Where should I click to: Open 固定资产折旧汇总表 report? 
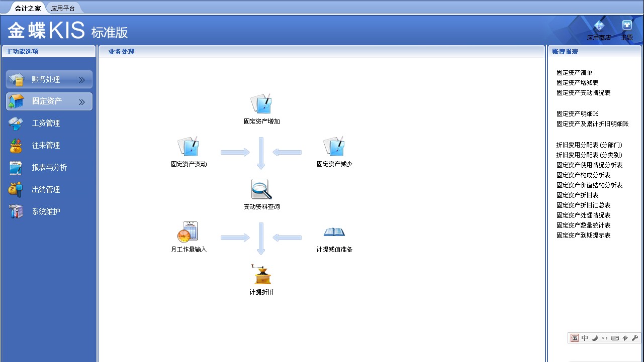point(583,205)
